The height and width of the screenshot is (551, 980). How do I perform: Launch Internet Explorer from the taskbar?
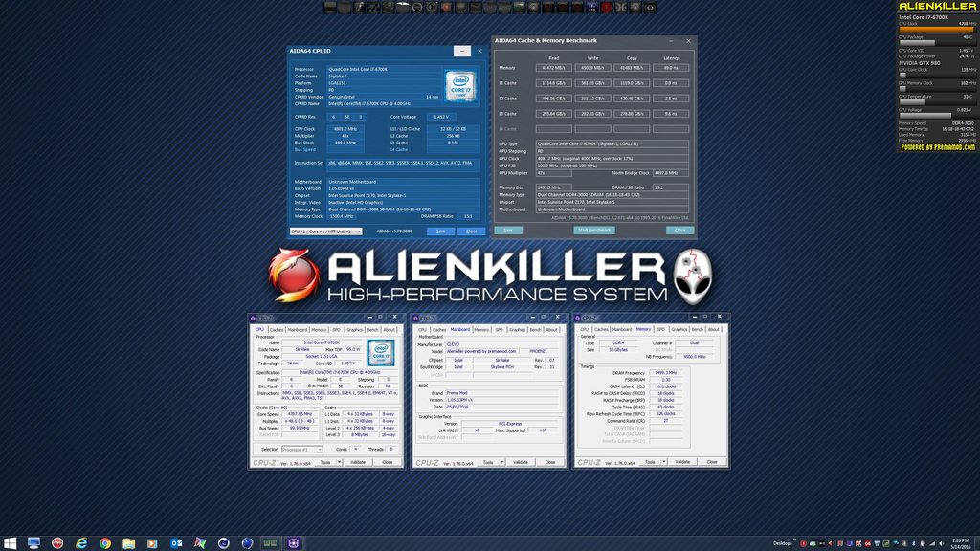click(81, 543)
